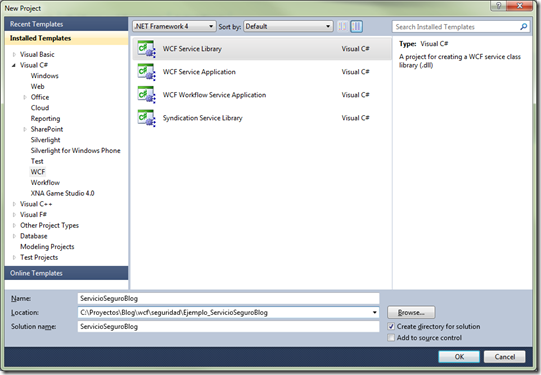
Task: Click the WCF Service Library template icon
Action: pos(146,49)
